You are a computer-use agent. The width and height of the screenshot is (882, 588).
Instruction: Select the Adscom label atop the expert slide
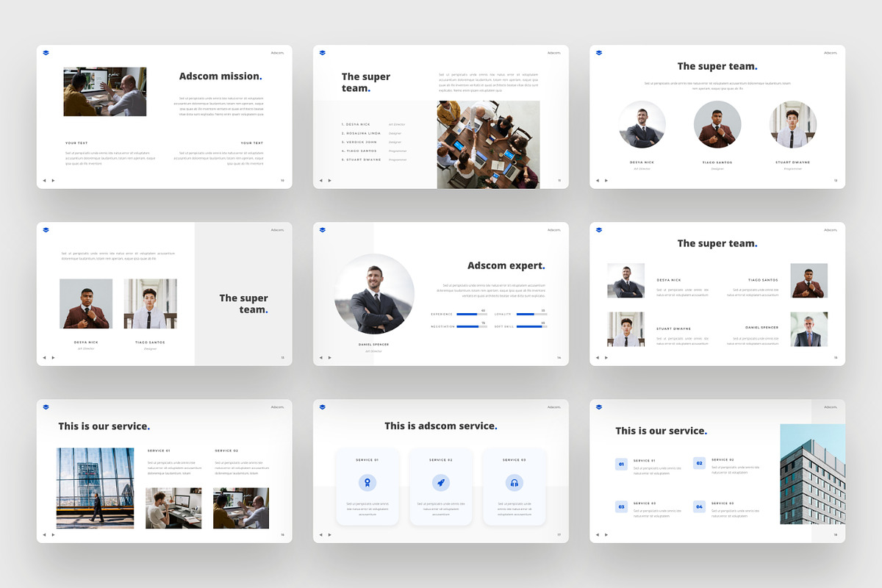click(553, 230)
